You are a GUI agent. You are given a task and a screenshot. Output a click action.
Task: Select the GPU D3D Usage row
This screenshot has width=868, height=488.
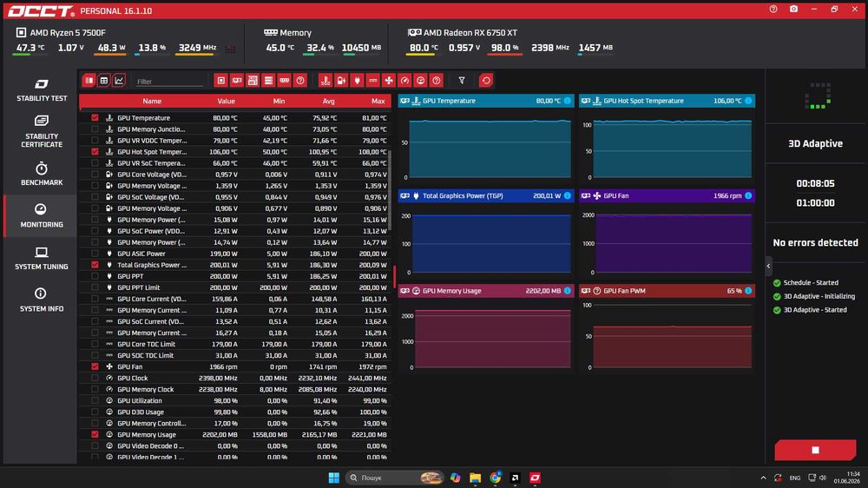point(235,412)
